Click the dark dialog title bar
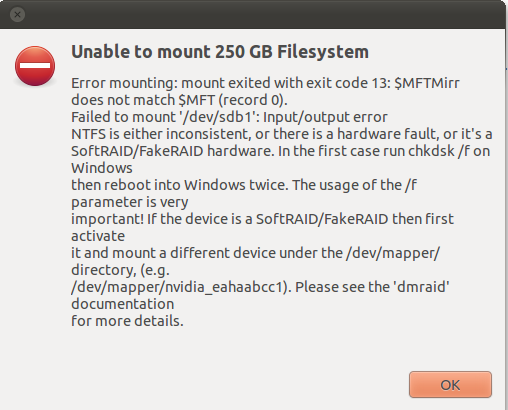Screen dimensions: 508x410 tap(253, 14)
